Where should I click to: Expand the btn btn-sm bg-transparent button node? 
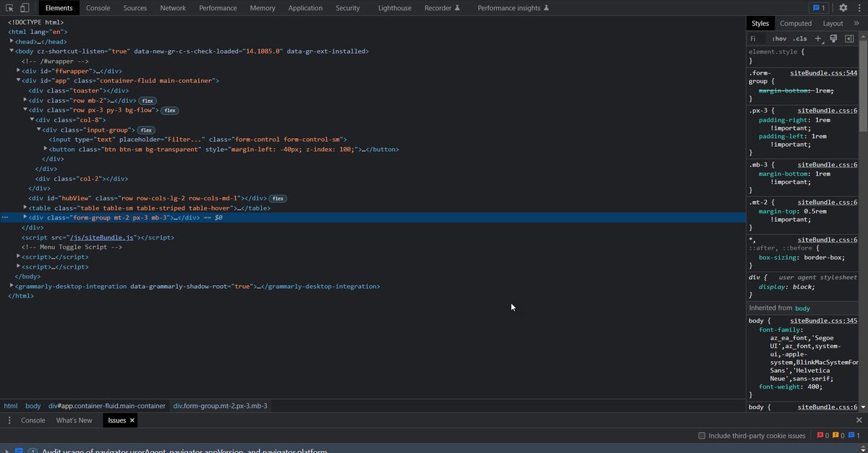(46, 149)
